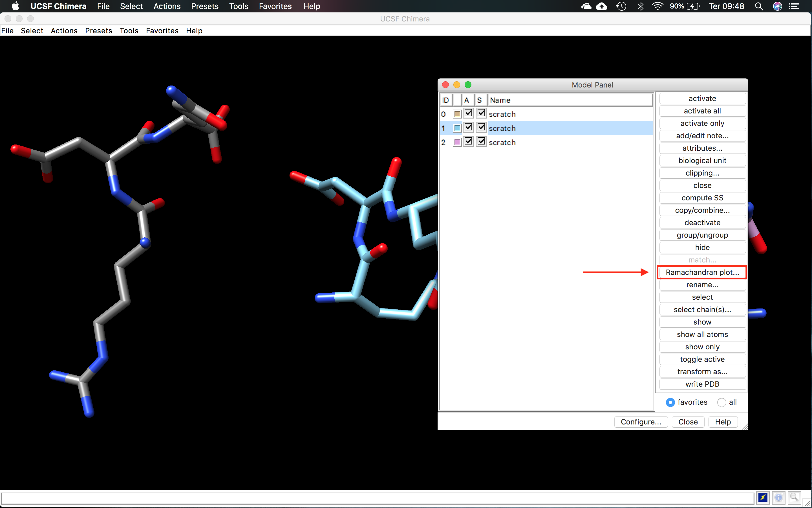
Task: Click the Bluetooth menu bar icon
Action: (641, 6)
